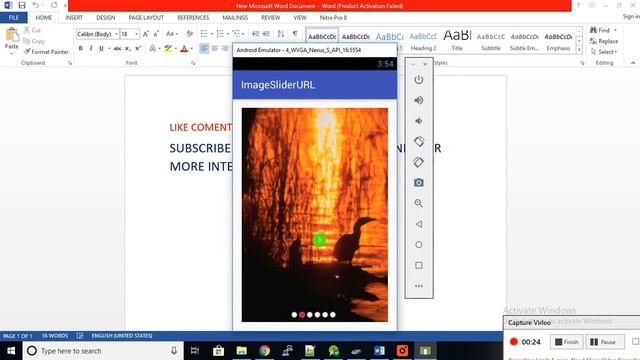Open the font name combo box

tap(97, 34)
